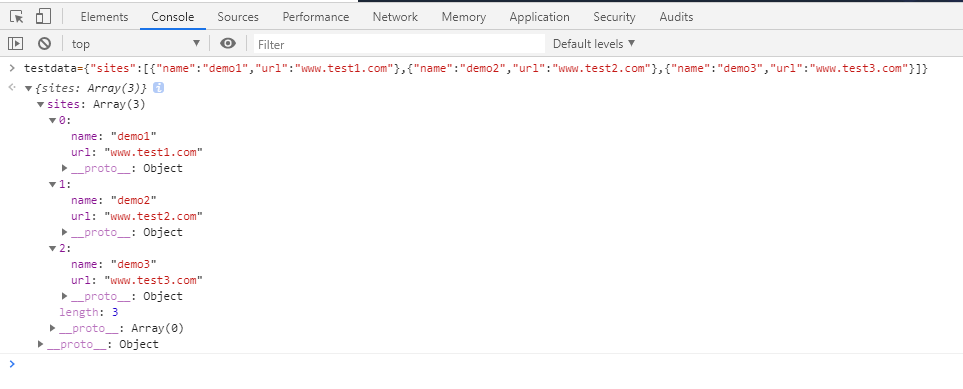Clear console with the ban icon
Viewport: 963px width, 389px height.
pyautogui.click(x=44, y=44)
